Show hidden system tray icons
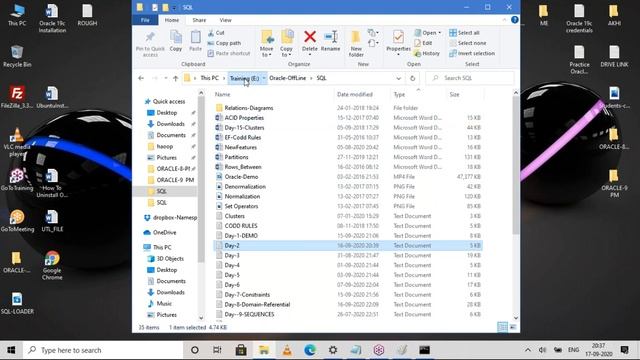640x360 pixels. [x=528, y=350]
